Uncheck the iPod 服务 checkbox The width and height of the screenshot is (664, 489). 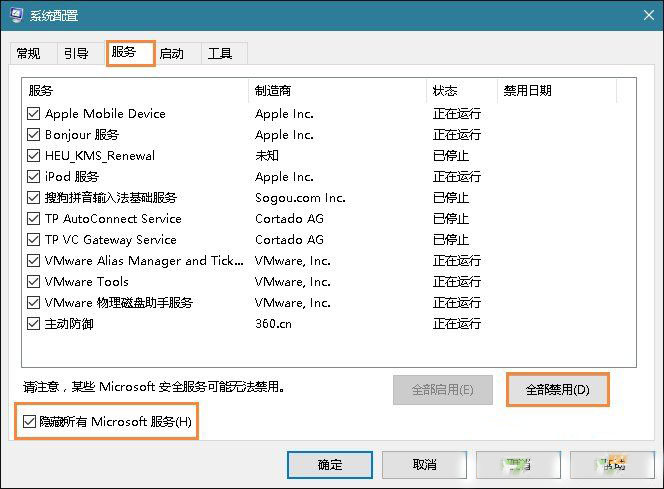[35, 177]
